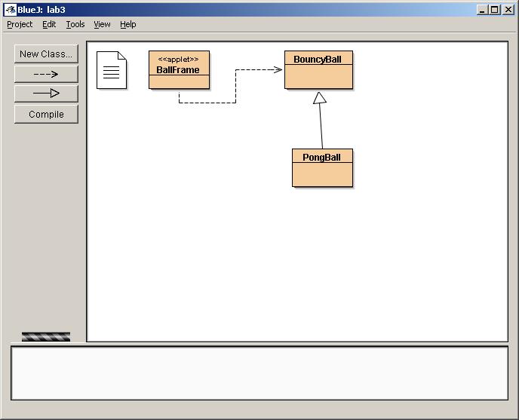Click the <<applet>> stereotype label
Image resolution: width=519 pixels, height=420 pixels.
(x=178, y=60)
